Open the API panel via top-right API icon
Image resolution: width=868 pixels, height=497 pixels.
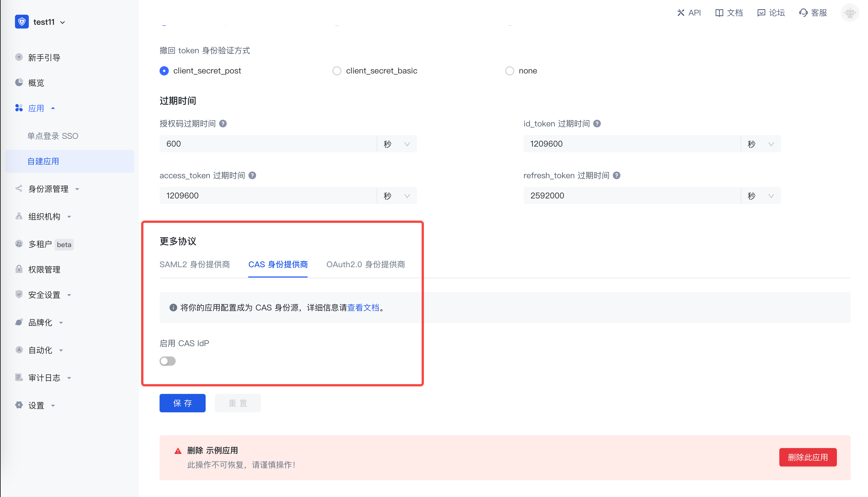[x=689, y=13]
